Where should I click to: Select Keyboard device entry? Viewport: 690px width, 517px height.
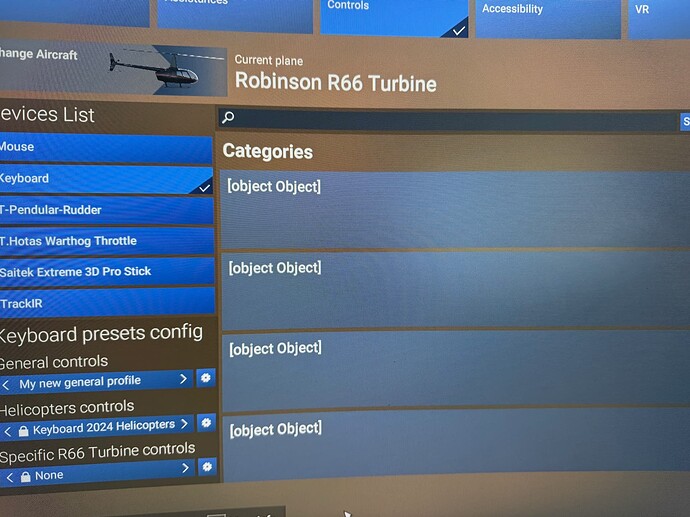(106, 180)
